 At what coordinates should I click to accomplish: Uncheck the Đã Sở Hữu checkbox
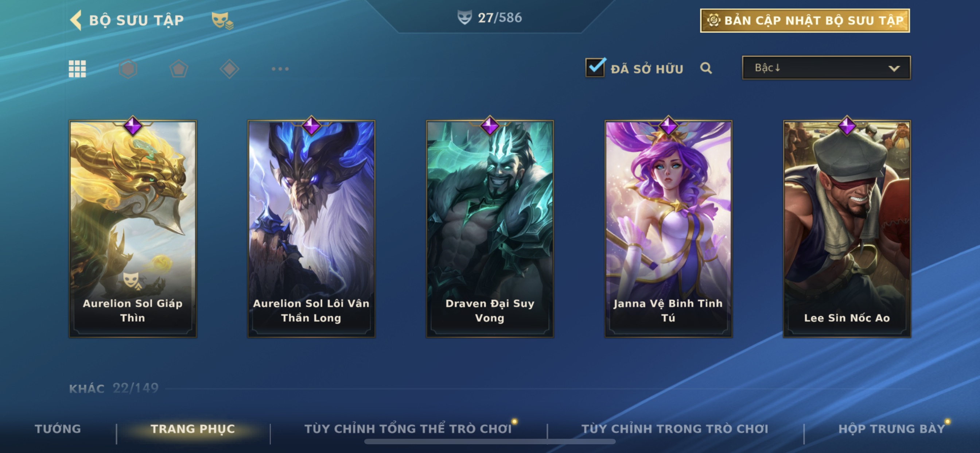(x=595, y=67)
